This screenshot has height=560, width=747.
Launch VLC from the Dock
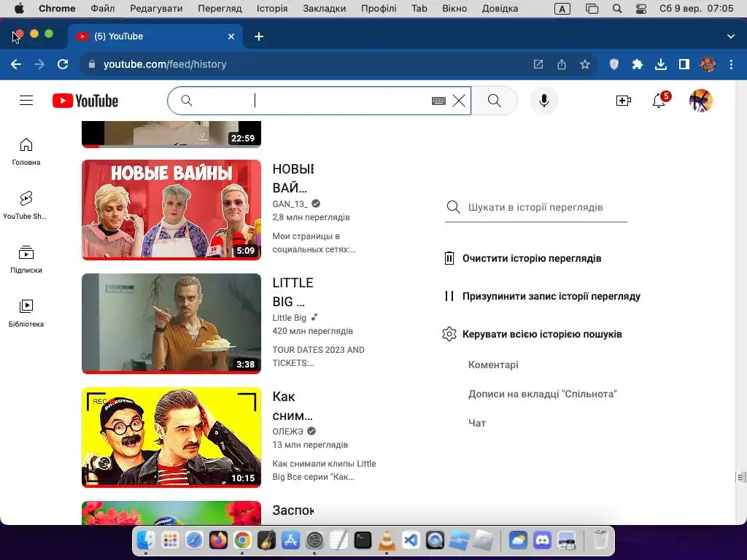387,540
